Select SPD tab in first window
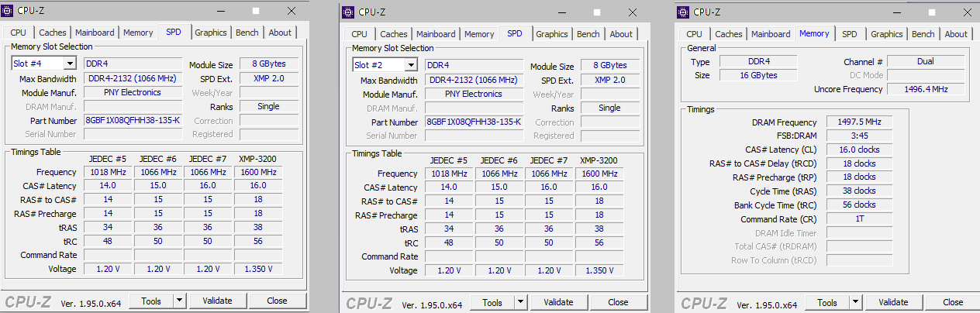The width and height of the screenshot is (980, 313). coord(174,32)
